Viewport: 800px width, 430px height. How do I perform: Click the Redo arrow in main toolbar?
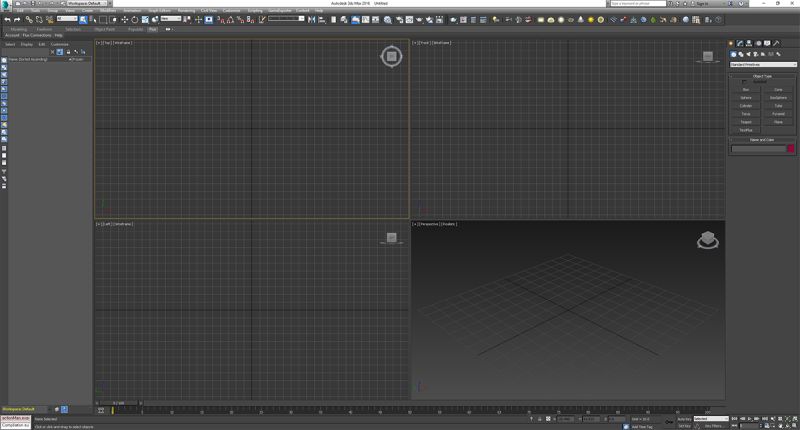pos(17,20)
